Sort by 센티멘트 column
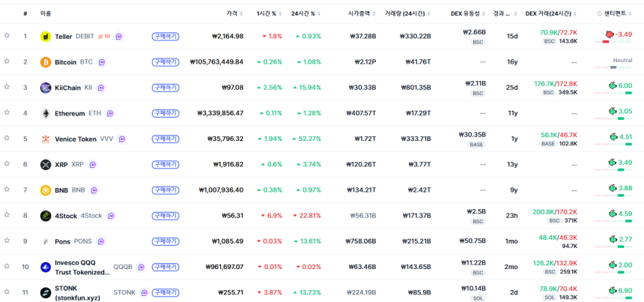Image resolution: width=644 pixels, height=302 pixels. (x=618, y=13)
